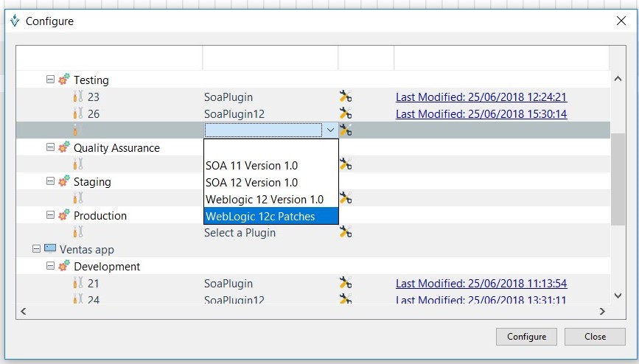Viewport: 639px width, 364px height.
Task: Click the tools icon in row 21
Action: coord(345,283)
